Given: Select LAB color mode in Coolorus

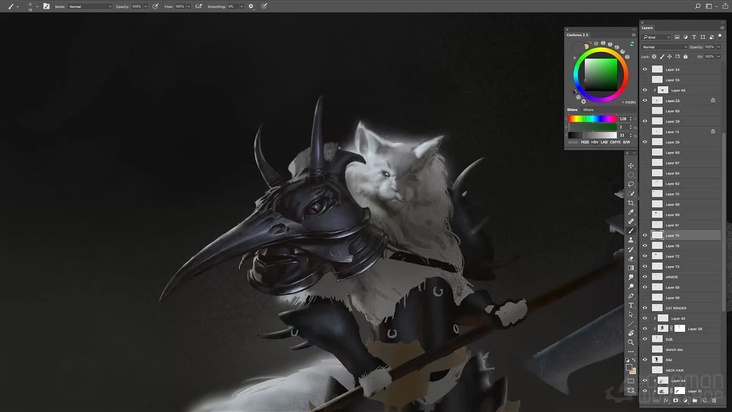Looking at the screenshot, I should (604, 142).
